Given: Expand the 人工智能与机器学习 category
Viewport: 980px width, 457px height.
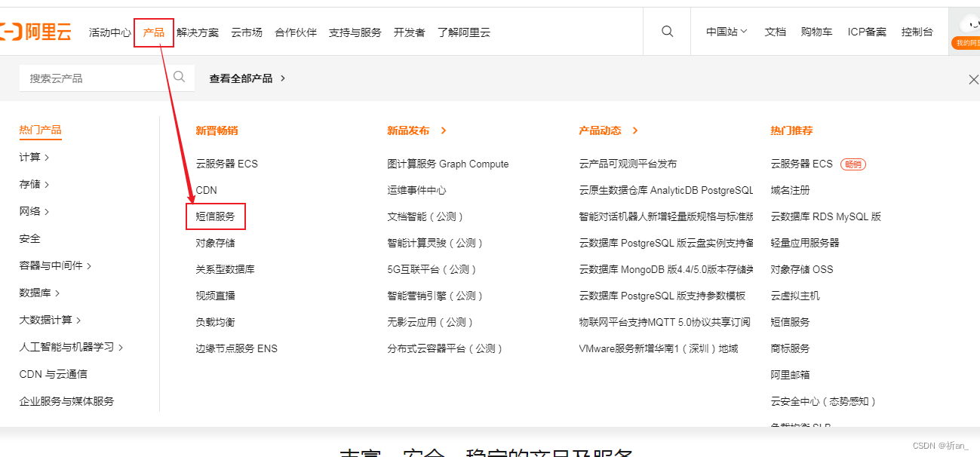Looking at the screenshot, I should (x=71, y=347).
